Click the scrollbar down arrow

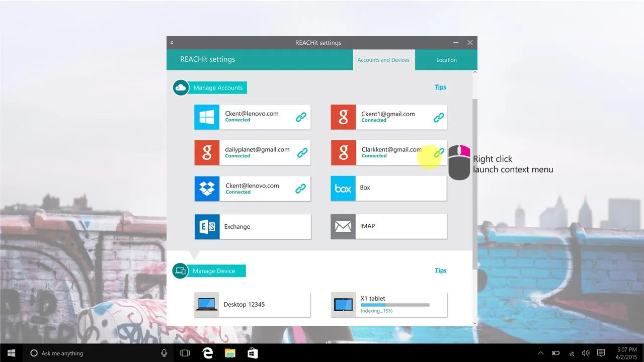coord(475,323)
